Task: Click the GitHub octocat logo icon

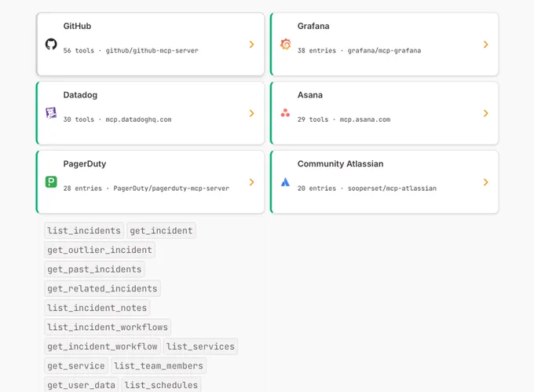Action: 51,44
